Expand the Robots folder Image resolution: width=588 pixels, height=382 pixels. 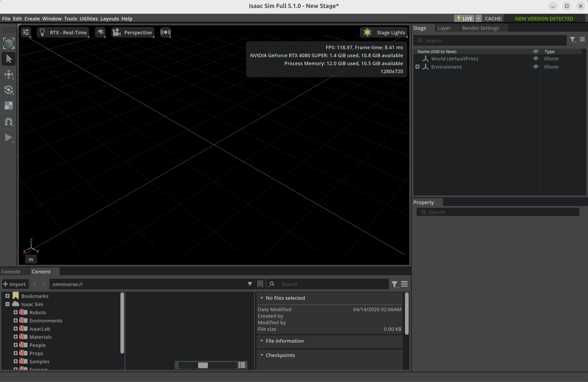[x=15, y=312]
